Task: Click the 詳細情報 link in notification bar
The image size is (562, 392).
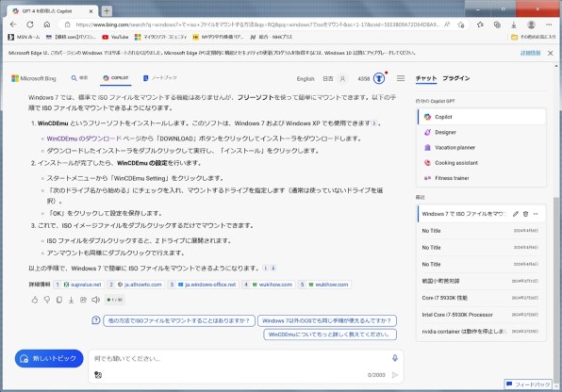Action: pos(531,53)
